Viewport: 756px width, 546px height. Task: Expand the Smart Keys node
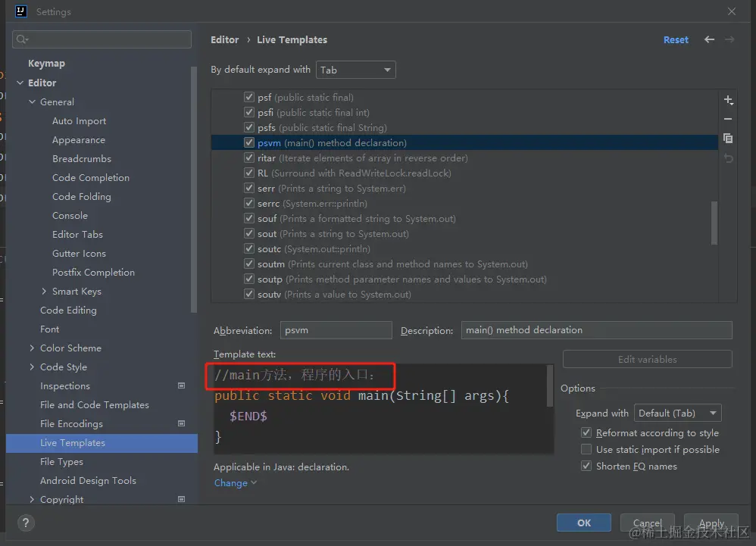45,291
